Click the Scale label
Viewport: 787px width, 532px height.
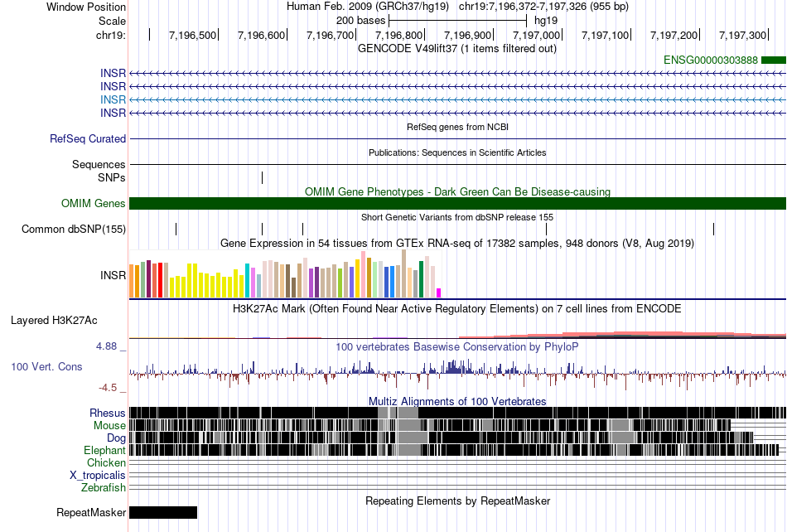(113, 21)
